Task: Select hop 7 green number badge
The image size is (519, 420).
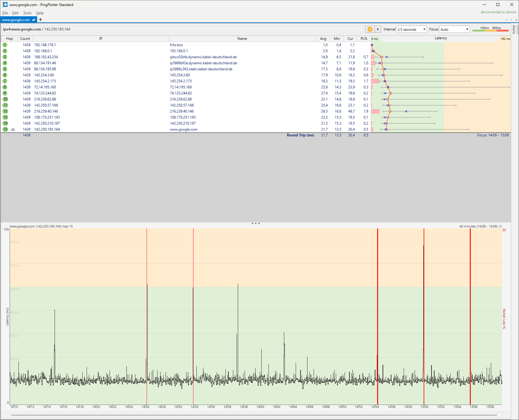Action: pos(5,81)
